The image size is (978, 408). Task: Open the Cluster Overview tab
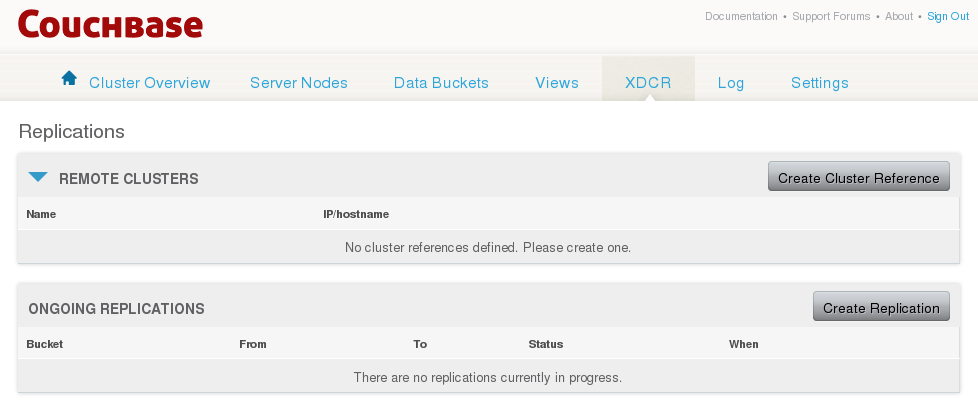(150, 83)
